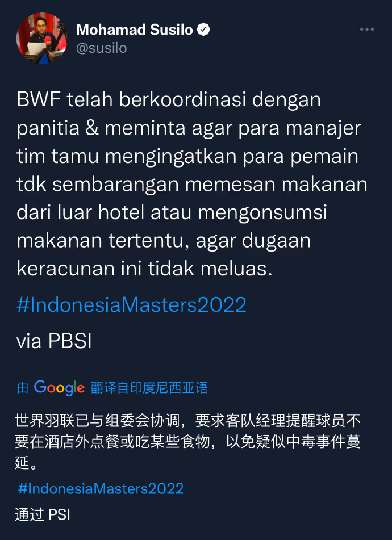Open #IndonesiaMasters2022 hashtag in the Chinese translation
392x540 pixels.
[101, 489]
